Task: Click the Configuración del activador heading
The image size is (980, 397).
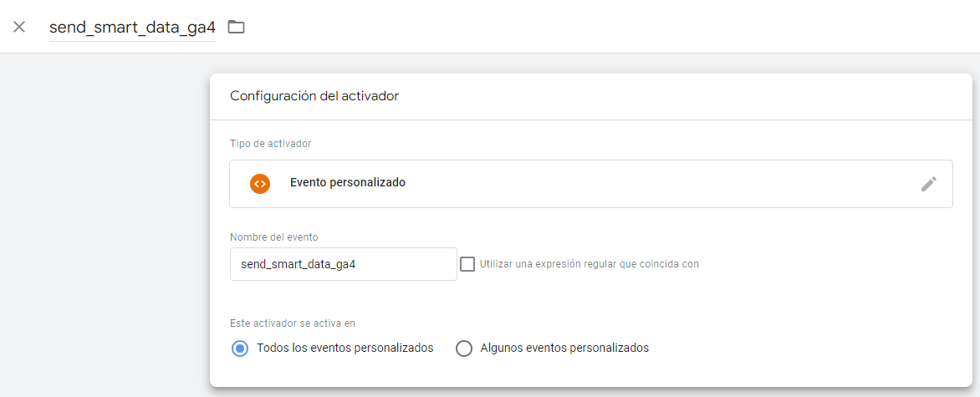Action: click(314, 96)
